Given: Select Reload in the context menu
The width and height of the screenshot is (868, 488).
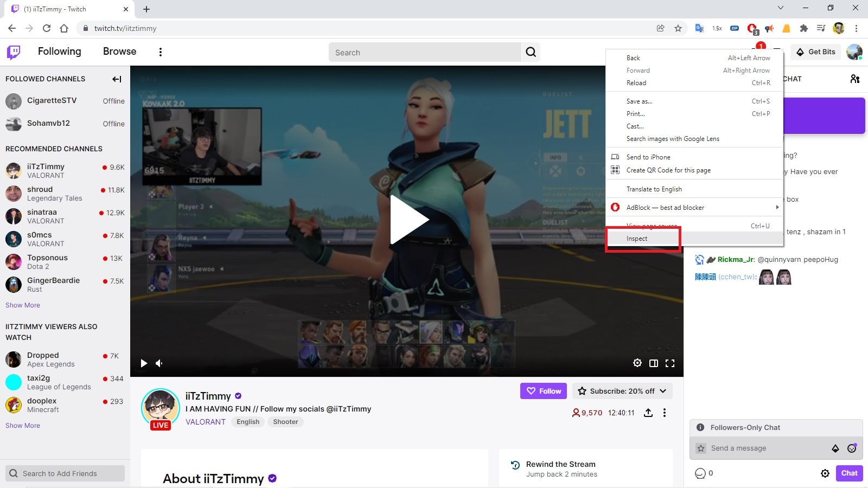Looking at the screenshot, I should coord(694,83).
